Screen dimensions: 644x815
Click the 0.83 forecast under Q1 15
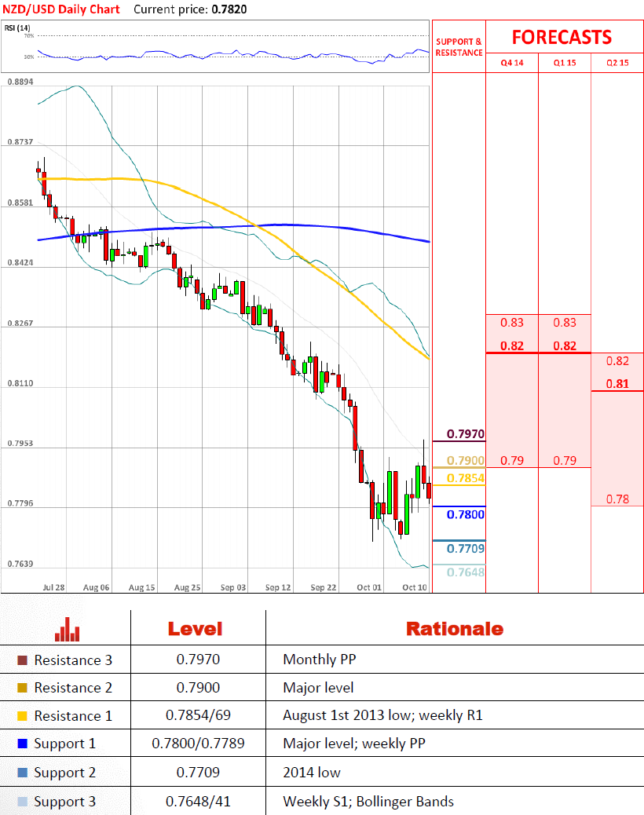coord(565,323)
